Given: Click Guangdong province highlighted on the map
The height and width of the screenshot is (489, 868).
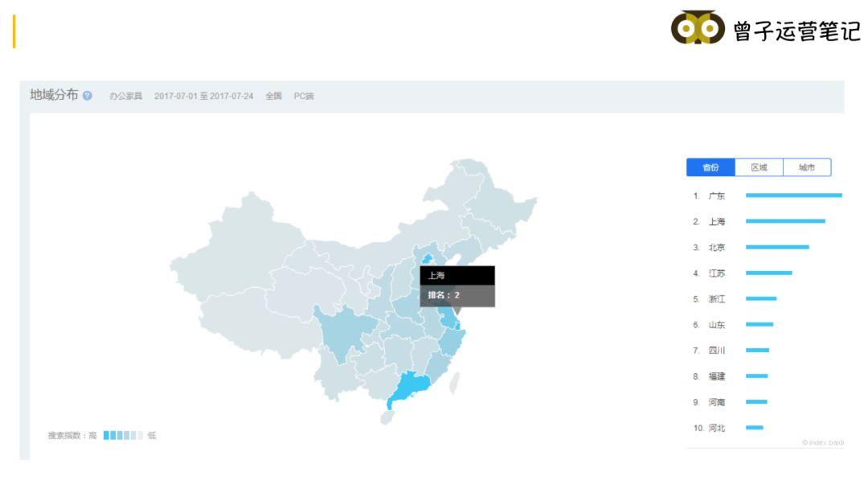Looking at the screenshot, I should click(x=411, y=386).
